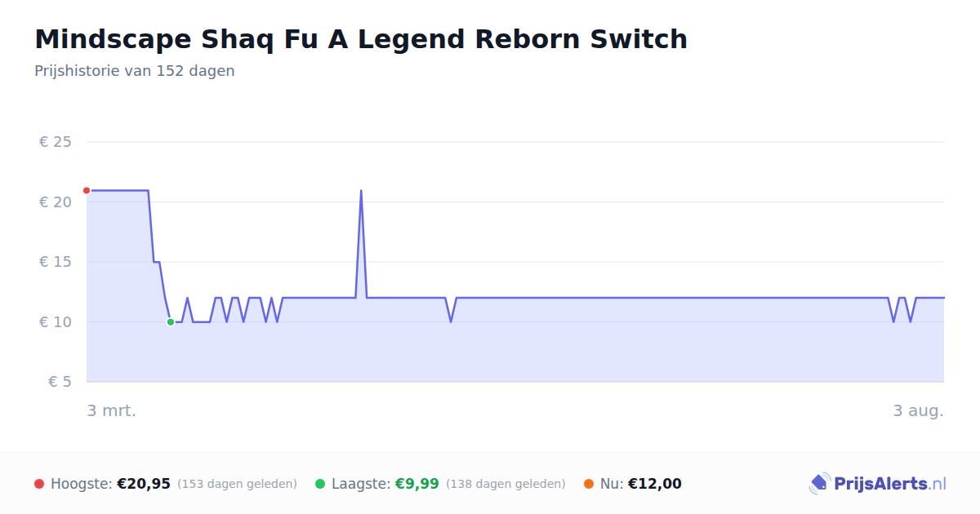The width and height of the screenshot is (980, 514).
Task: Click the red highest price marker dot
Action: pos(87,190)
